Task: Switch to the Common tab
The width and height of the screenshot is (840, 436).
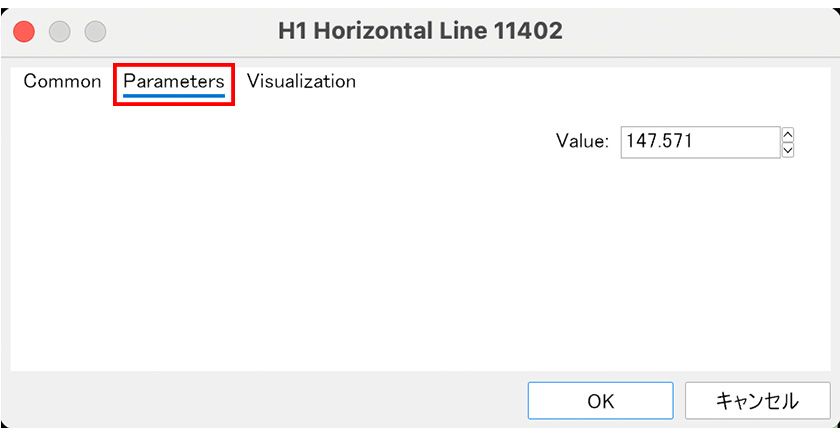Action: (x=62, y=82)
